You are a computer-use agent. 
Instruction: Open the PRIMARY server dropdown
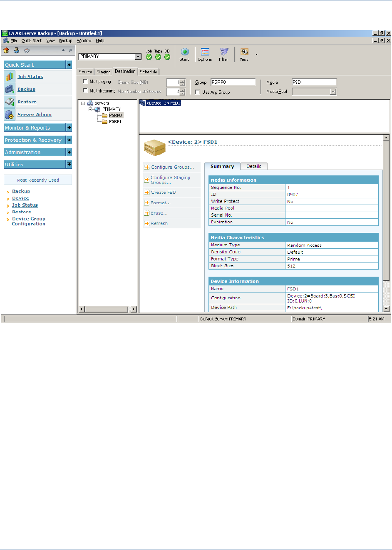139,57
